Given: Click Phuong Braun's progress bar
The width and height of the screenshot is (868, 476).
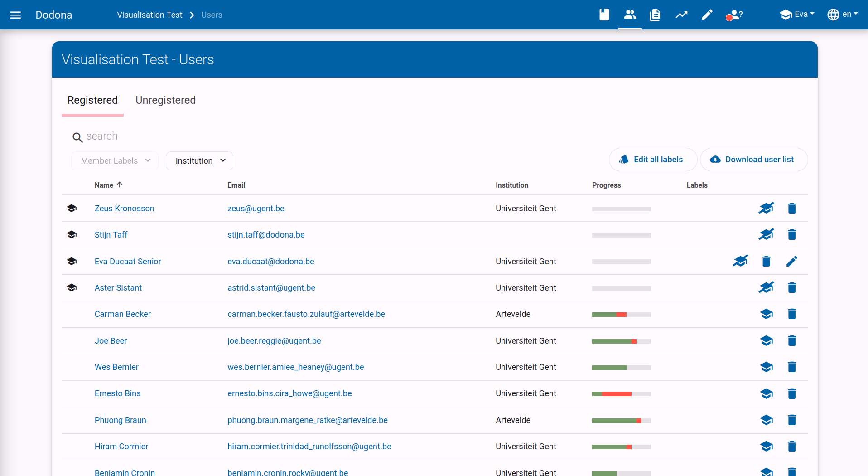Looking at the screenshot, I should coord(621,421).
